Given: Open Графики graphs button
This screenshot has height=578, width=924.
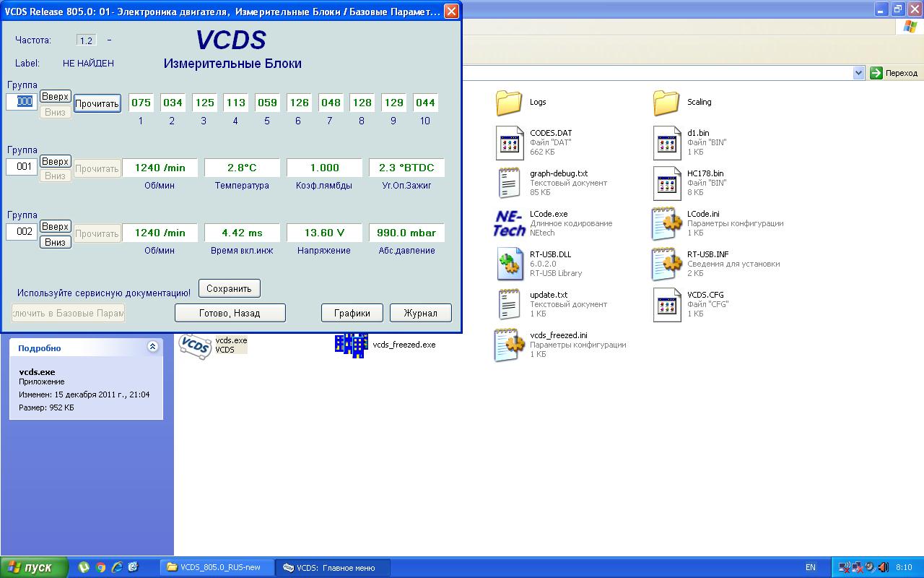Looking at the screenshot, I should tap(352, 313).
